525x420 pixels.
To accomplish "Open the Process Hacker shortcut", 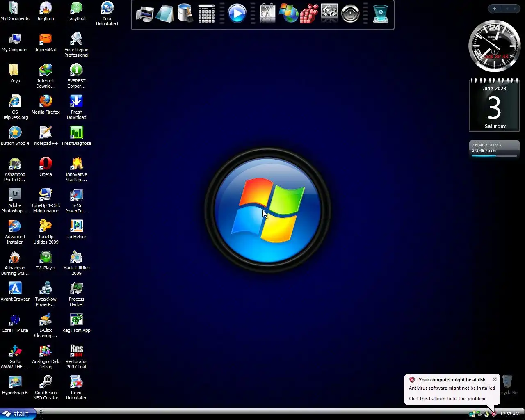I will coord(76,294).
